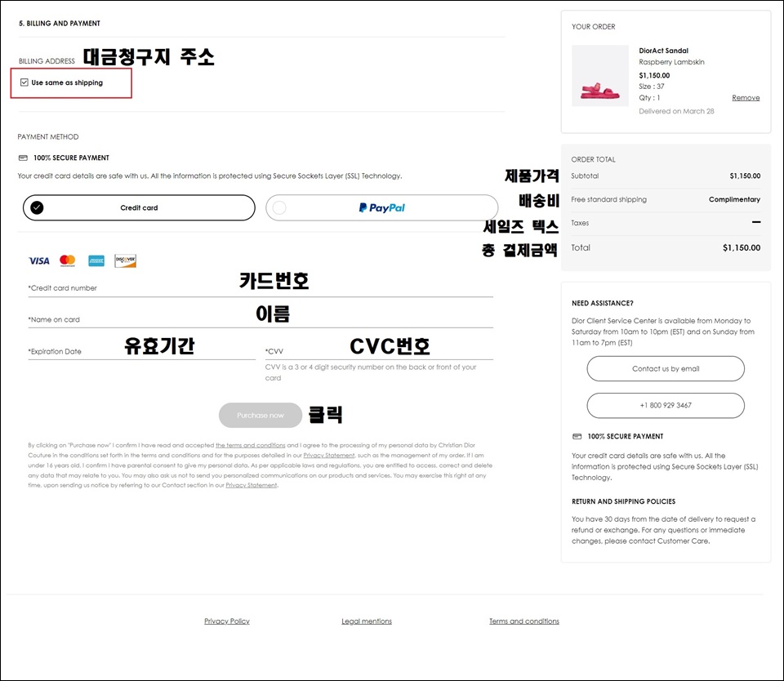The image size is (784, 681).
Task: Focus the Name on card field
Action: (261, 319)
